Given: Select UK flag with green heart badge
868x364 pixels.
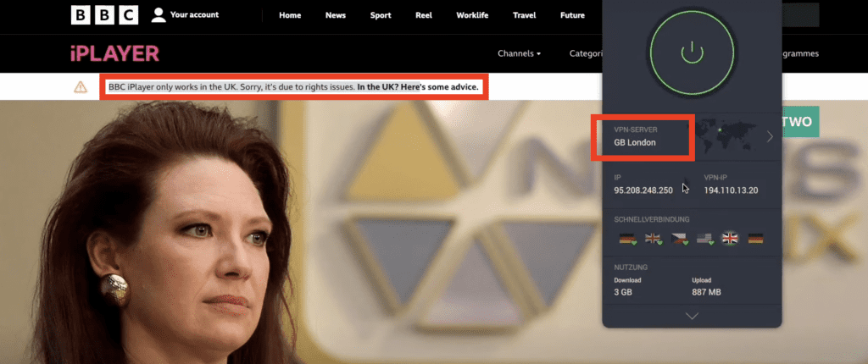Looking at the screenshot, I should click(x=654, y=239).
